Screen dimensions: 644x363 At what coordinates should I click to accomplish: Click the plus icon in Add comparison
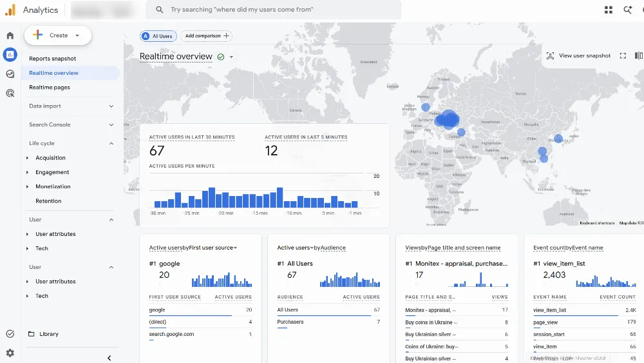coord(226,35)
